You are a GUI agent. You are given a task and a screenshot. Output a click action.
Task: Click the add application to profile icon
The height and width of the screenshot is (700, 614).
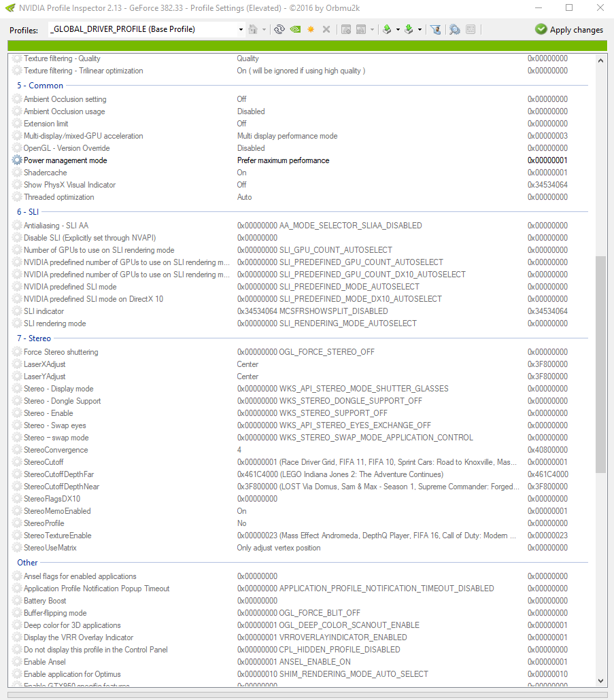coord(345,29)
